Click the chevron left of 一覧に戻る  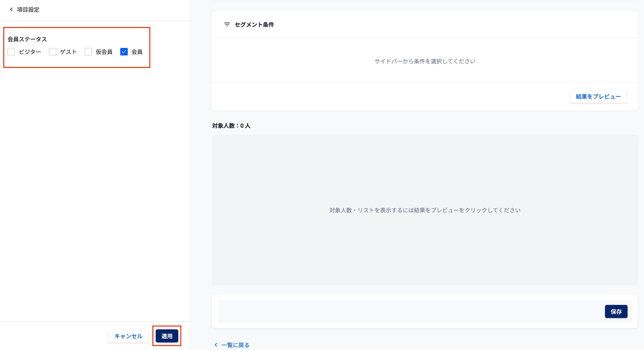point(216,345)
